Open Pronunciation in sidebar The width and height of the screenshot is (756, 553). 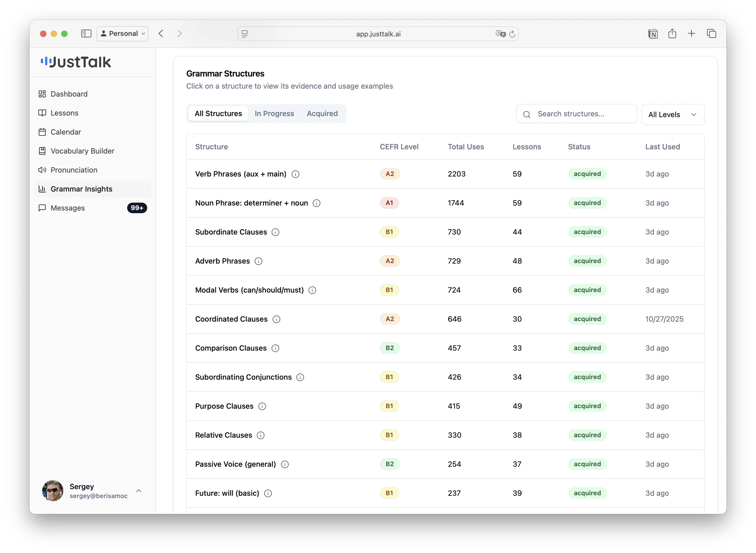[x=93, y=170]
